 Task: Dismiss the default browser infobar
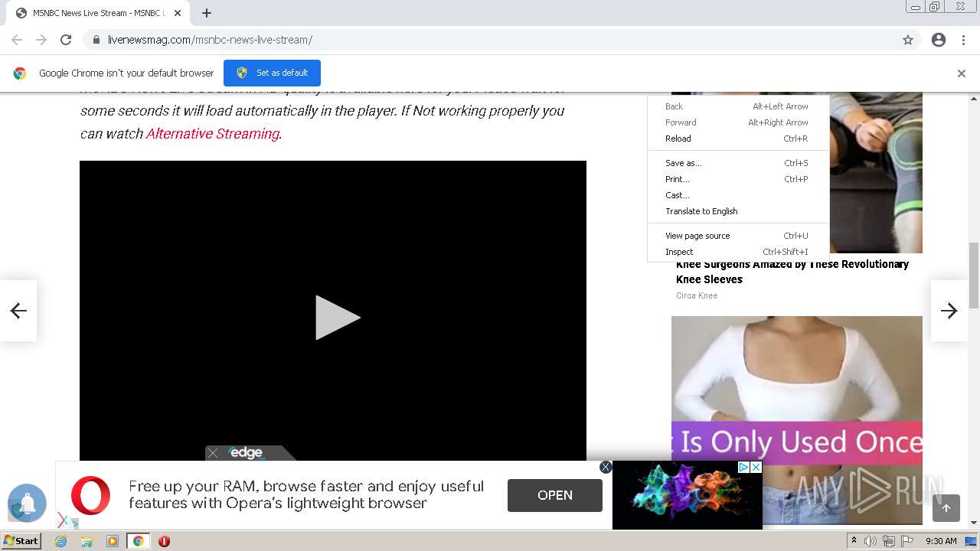click(962, 73)
